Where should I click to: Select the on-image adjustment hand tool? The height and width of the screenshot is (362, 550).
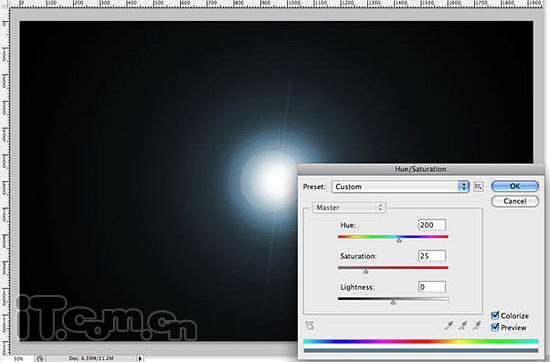click(310, 326)
